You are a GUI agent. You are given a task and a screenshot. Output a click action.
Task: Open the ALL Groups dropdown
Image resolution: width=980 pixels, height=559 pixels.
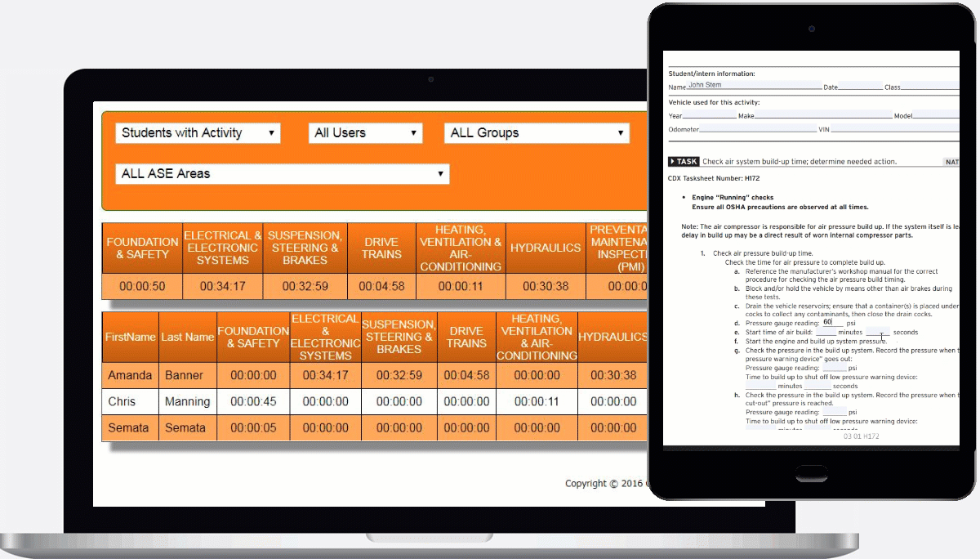point(537,133)
